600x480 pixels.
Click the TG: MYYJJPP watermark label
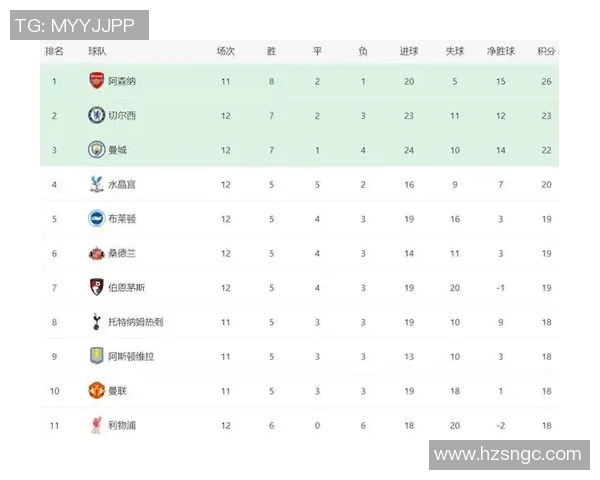point(76,24)
